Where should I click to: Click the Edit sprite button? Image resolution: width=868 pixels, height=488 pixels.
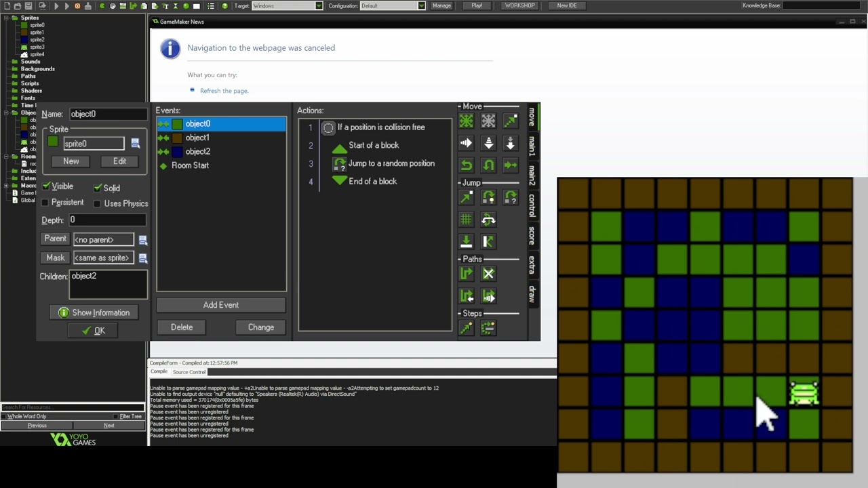[x=119, y=161]
